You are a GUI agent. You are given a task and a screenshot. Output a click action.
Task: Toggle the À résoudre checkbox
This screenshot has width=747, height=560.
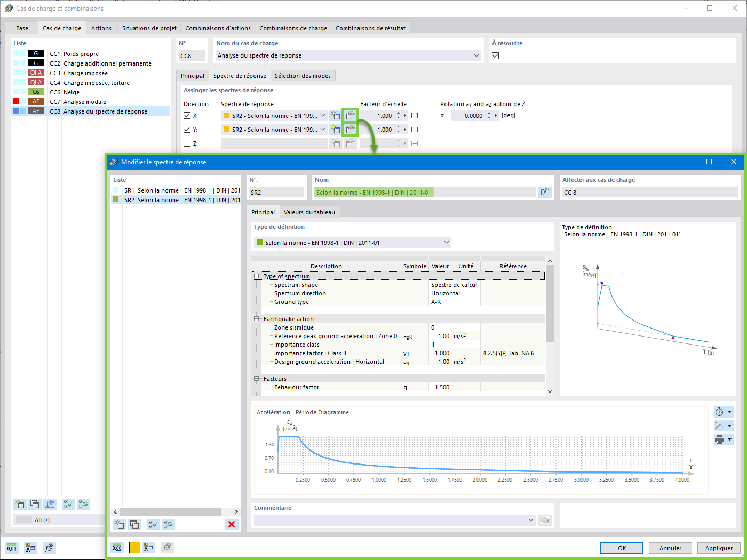495,55
